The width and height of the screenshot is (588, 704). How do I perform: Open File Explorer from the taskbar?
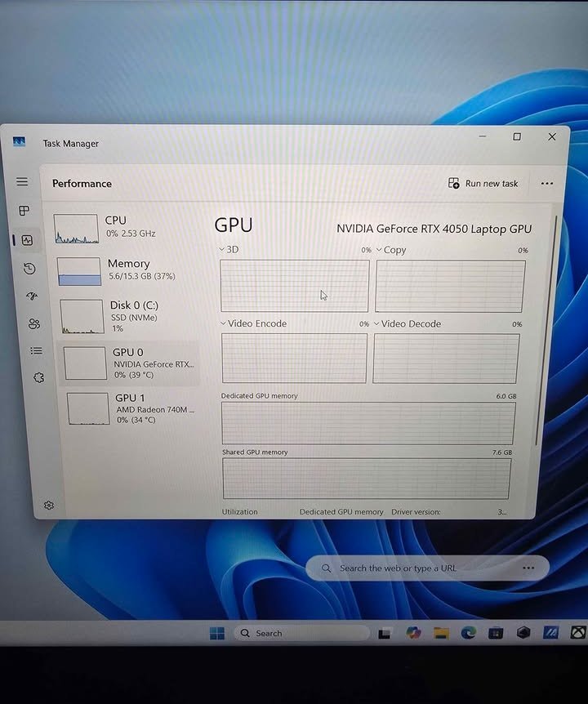[441, 633]
